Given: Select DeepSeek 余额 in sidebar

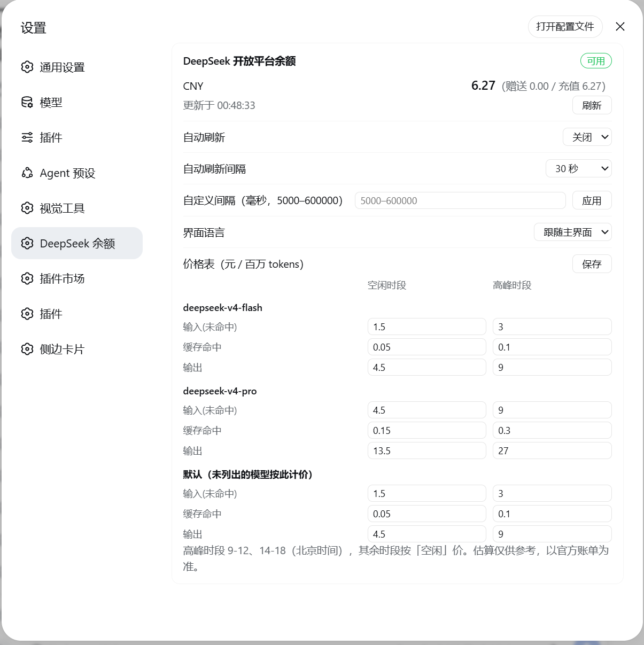Looking at the screenshot, I should pos(77,243).
